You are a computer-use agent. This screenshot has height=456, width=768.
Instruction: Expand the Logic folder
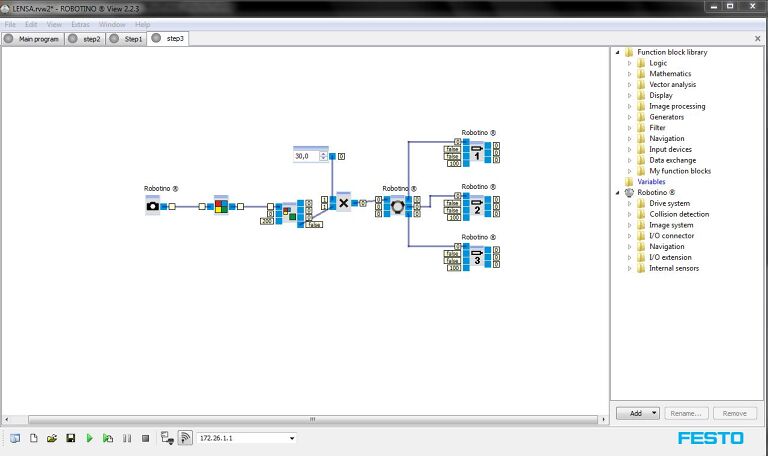pos(629,63)
